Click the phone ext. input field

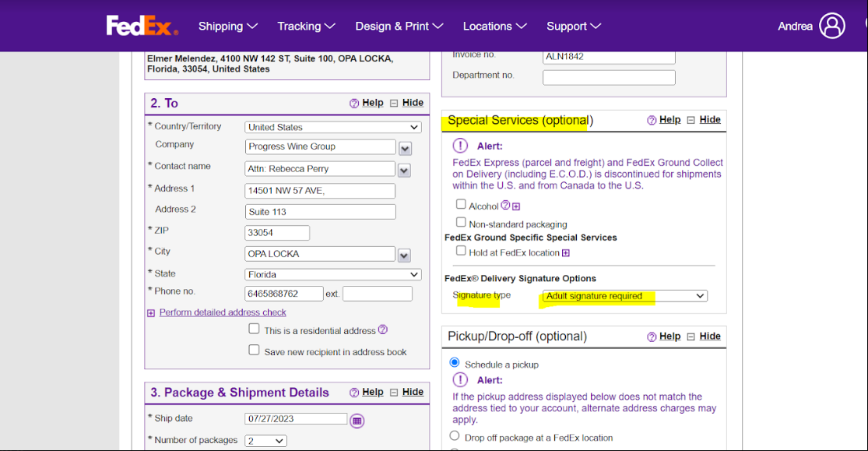tap(378, 294)
